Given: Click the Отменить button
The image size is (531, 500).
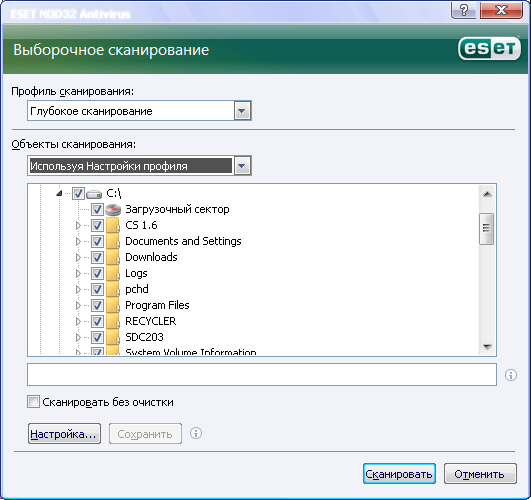Looking at the screenshot, I should (480, 474).
